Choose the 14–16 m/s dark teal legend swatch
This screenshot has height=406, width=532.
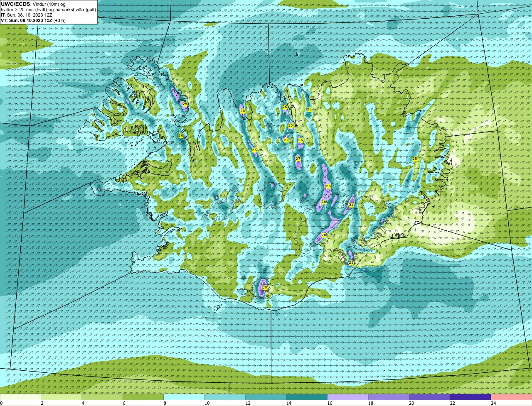(307, 397)
